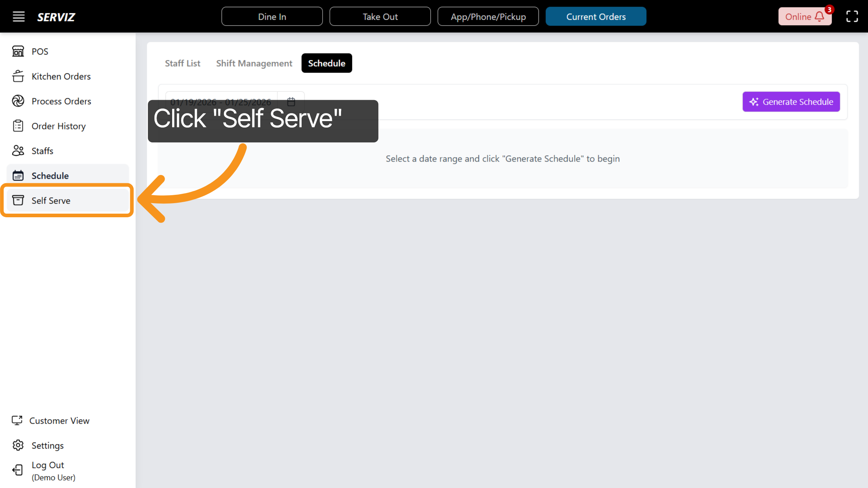
Task: Click the Settings gear icon
Action: click(x=18, y=445)
